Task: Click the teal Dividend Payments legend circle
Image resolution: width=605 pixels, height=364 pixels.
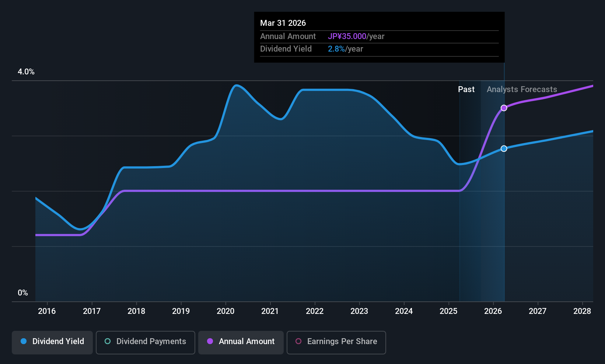Action: click(x=108, y=341)
